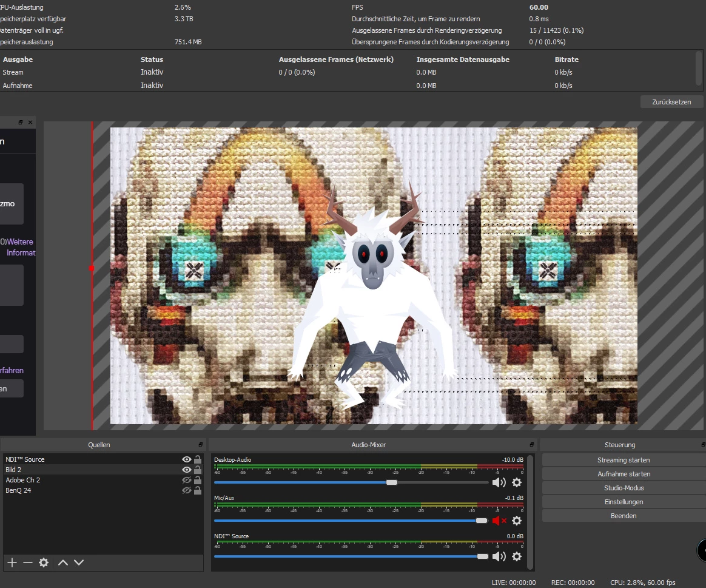Screen dimensions: 706x588
Task: Click the red transform handle on preview edge
Action: [92, 268]
